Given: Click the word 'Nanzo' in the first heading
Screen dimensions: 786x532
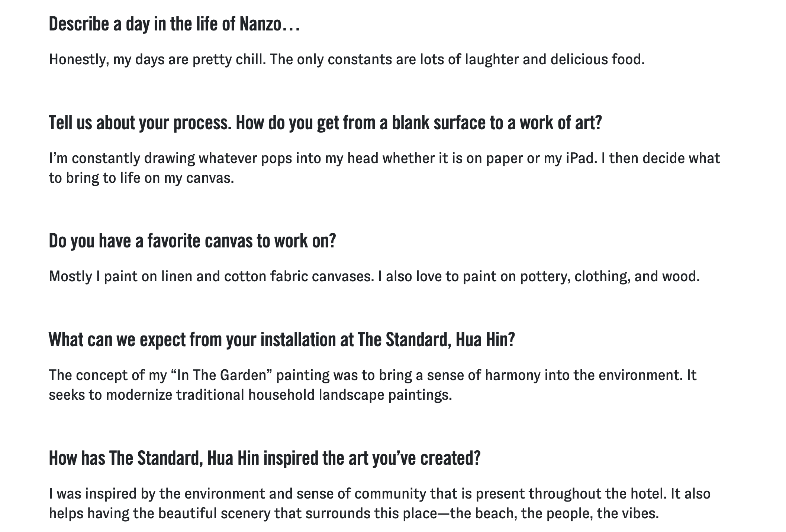Looking at the screenshot, I should [260, 25].
